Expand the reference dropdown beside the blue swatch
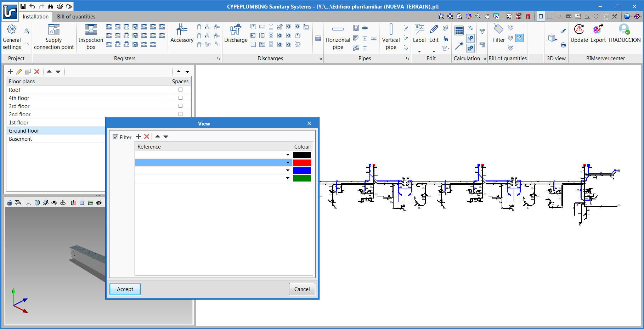Image resolution: width=644 pixels, height=329 pixels. [x=288, y=171]
